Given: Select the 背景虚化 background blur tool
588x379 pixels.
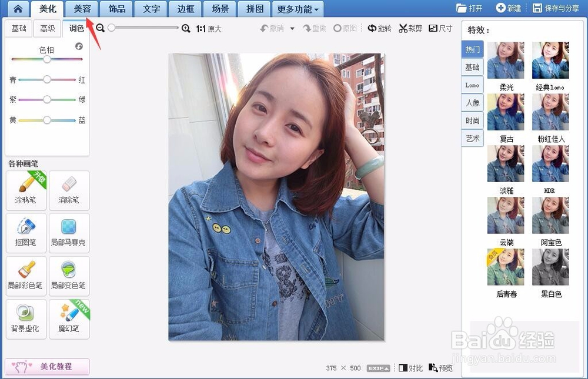Looking at the screenshot, I should click(x=26, y=319).
